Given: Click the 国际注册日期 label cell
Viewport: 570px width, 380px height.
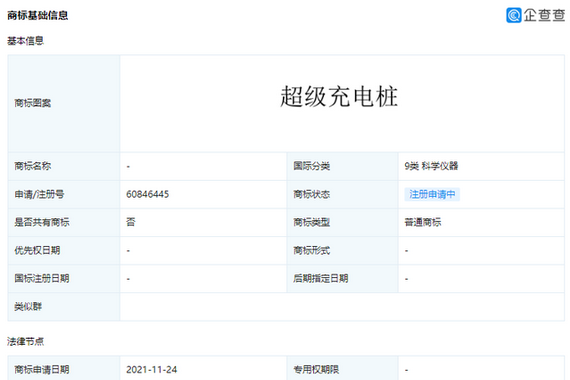Looking at the screenshot, I should [x=64, y=279].
